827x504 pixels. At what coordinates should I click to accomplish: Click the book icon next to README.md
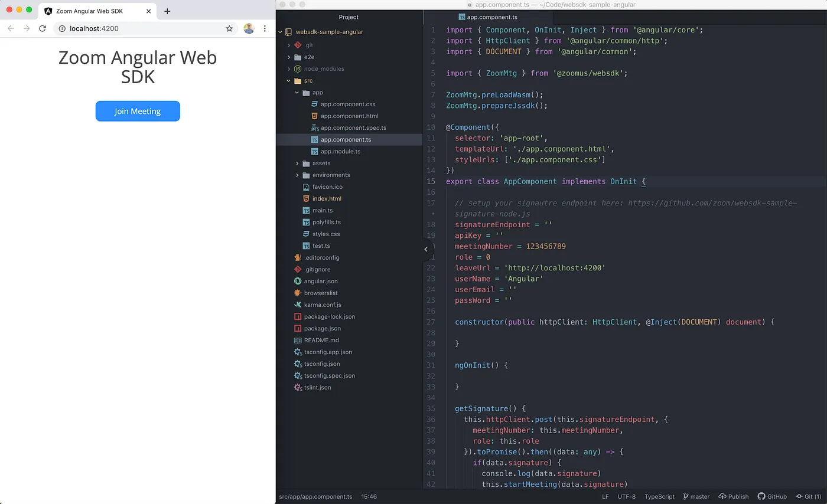click(299, 340)
